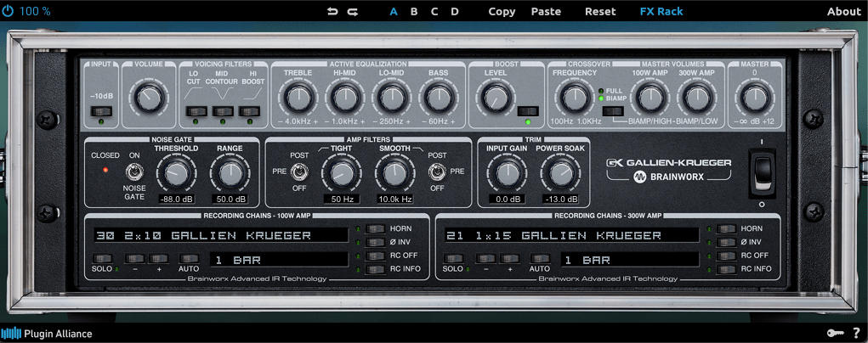Toggle the Noise Gate on switch

pyautogui.click(x=133, y=173)
